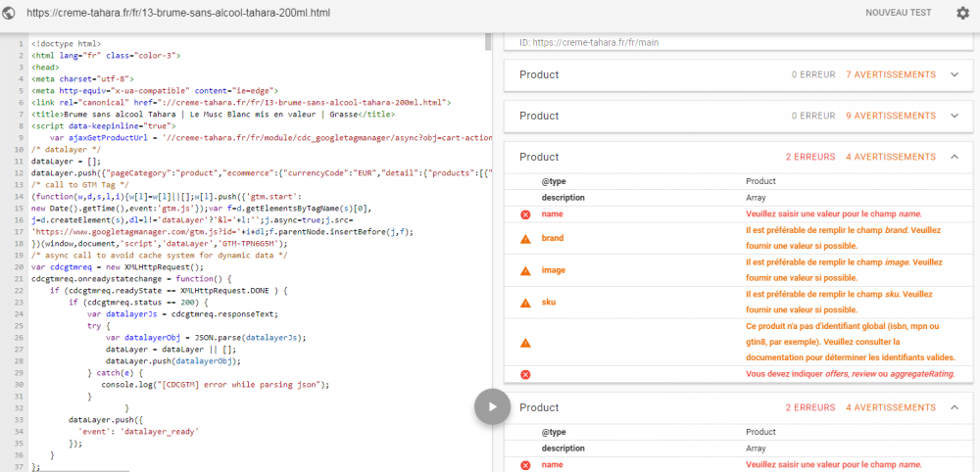Click the dataLayer.push pageCategory code line
The image size is (980, 472).
262,173
